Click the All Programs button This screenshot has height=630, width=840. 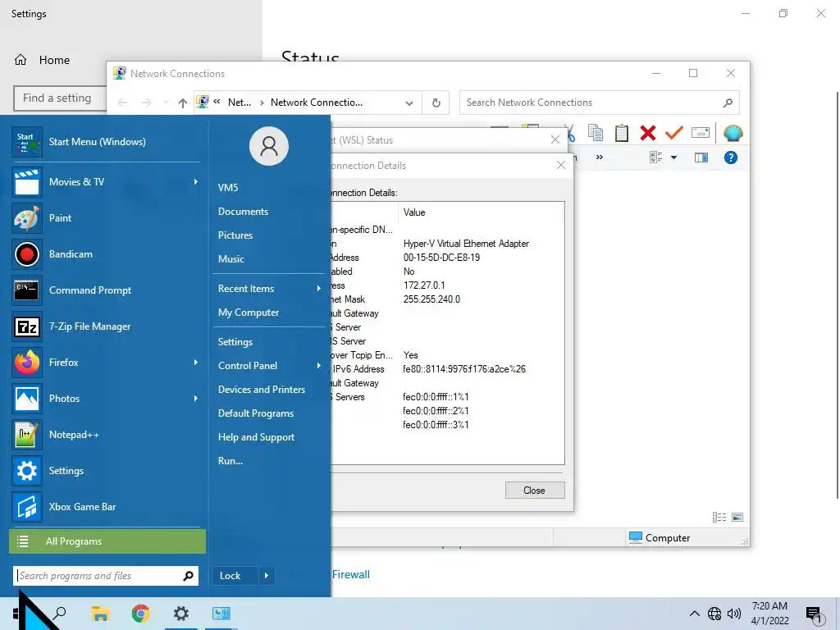coord(107,541)
